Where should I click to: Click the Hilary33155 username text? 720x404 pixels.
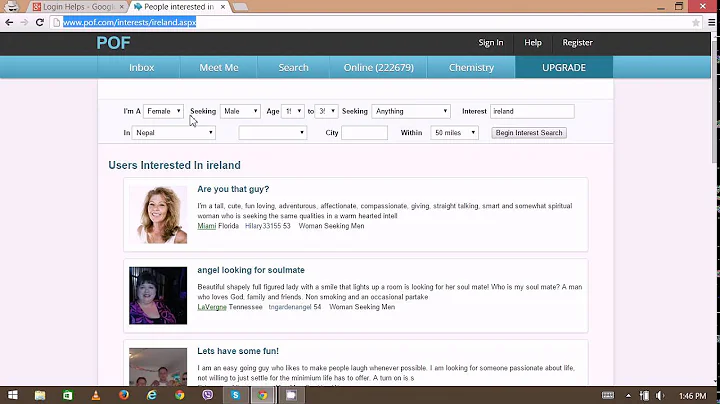pos(263,226)
